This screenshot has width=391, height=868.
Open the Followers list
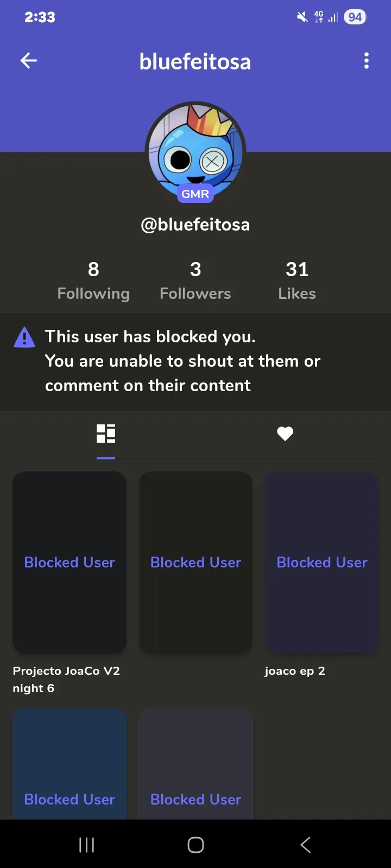(x=195, y=281)
